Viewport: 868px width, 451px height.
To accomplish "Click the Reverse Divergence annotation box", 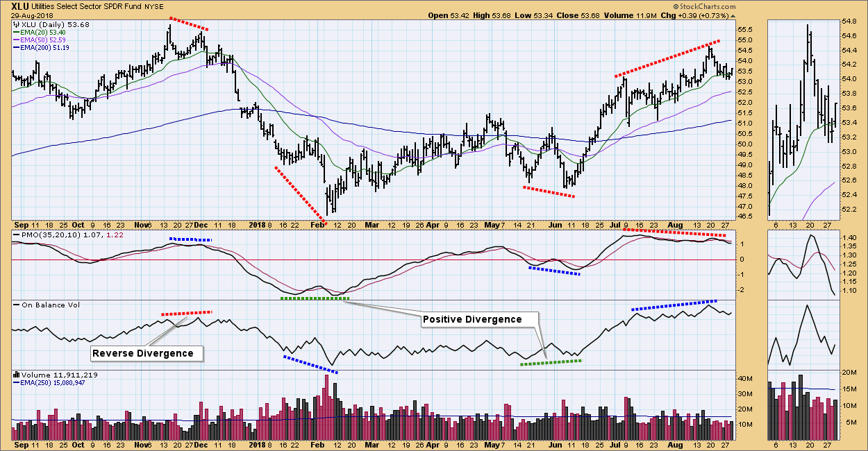I will click(x=149, y=353).
